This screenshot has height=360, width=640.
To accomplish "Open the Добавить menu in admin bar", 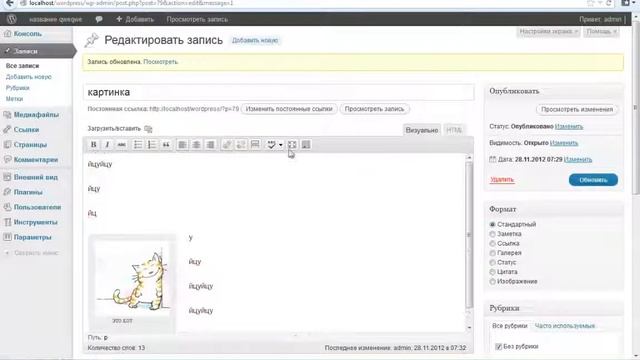I will [x=135, y=19].
